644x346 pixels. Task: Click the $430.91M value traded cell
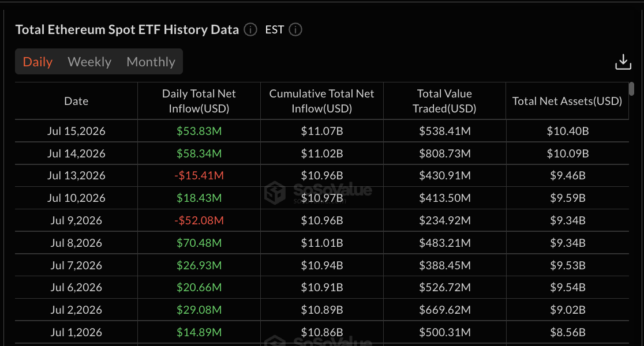pyautogui.click(x=445, y=176)
